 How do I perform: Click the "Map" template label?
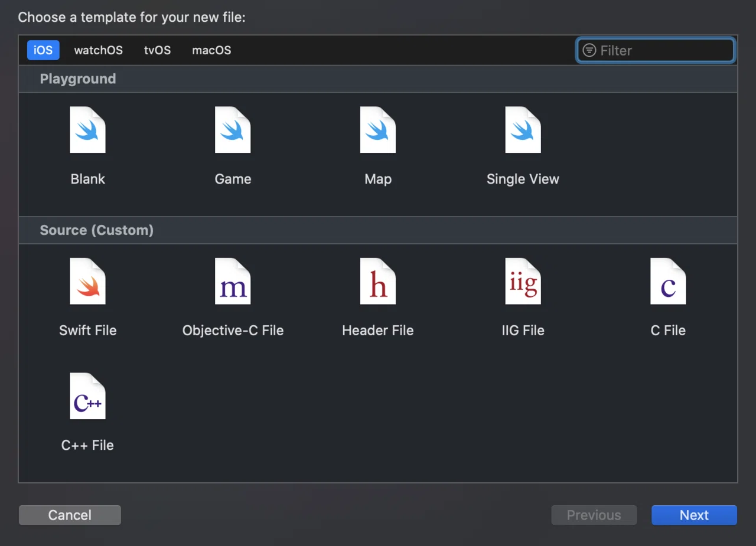[x=378, y=179]
